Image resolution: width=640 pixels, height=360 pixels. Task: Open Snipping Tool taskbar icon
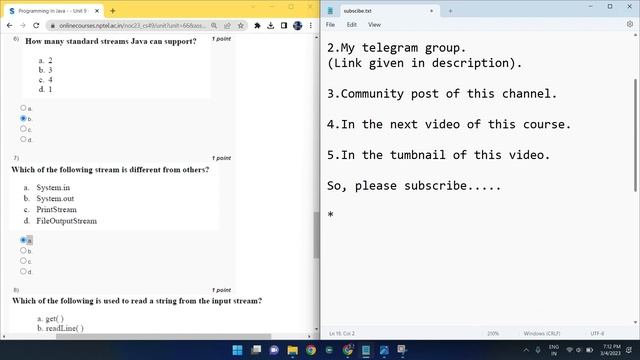tap(402, 350)
